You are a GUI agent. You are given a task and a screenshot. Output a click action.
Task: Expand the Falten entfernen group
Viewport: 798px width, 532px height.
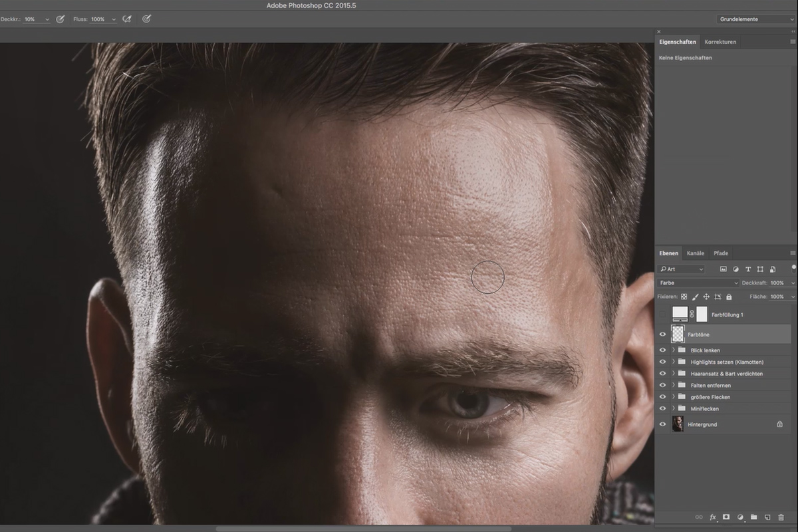673,385
